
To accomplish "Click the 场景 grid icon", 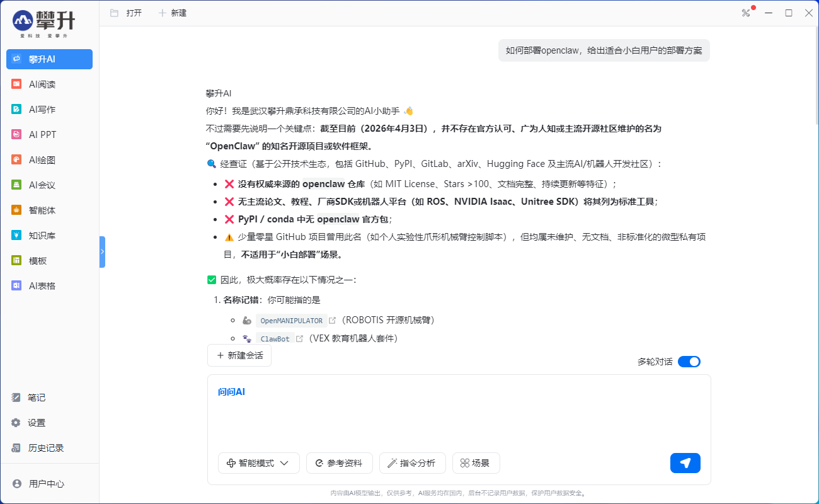I will point(465,463).
